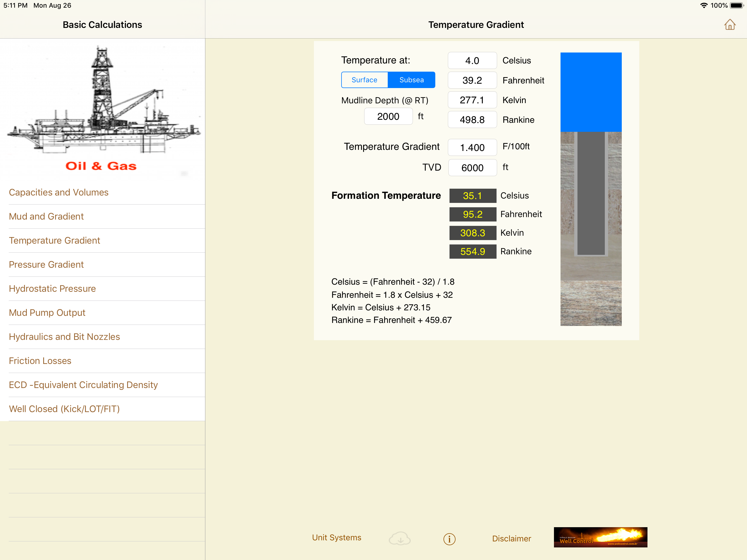Open ECD -Equivalent Circulating Density

pos(83,385)
